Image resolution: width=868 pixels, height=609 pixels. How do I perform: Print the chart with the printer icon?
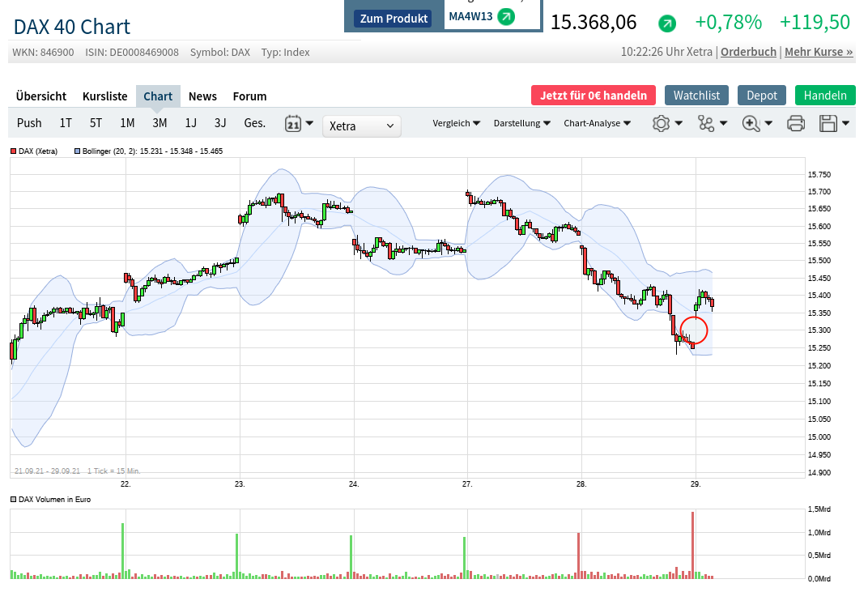click(796, 124)
